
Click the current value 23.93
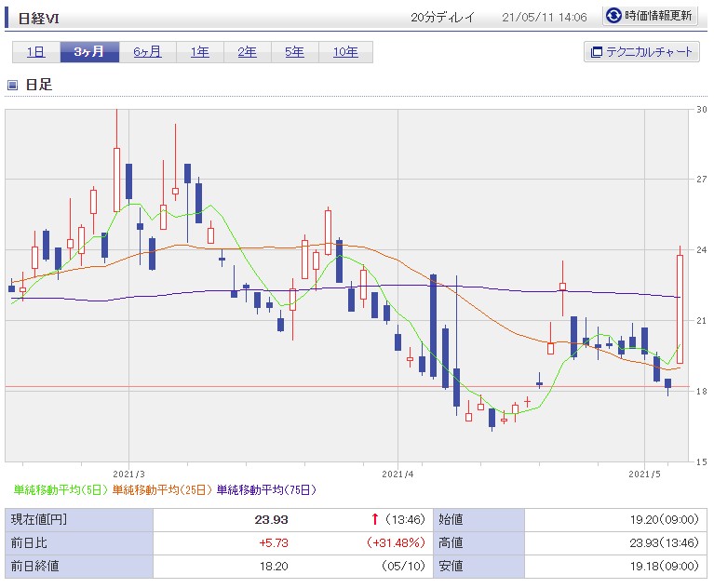click(x=272, y=519)
